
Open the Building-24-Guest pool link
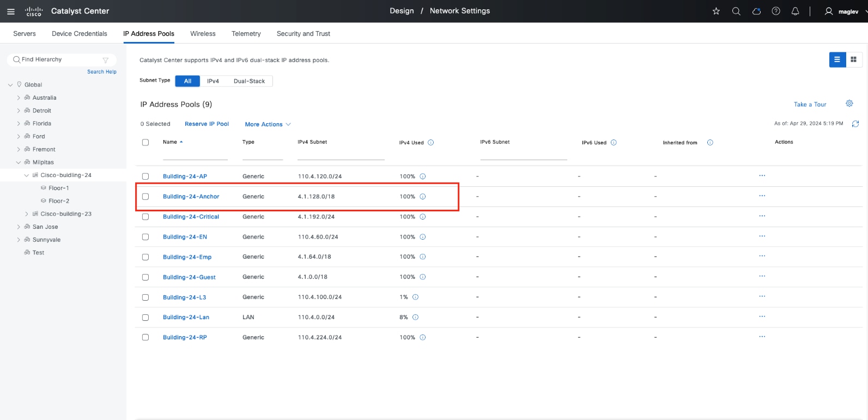tap(189, 277)
